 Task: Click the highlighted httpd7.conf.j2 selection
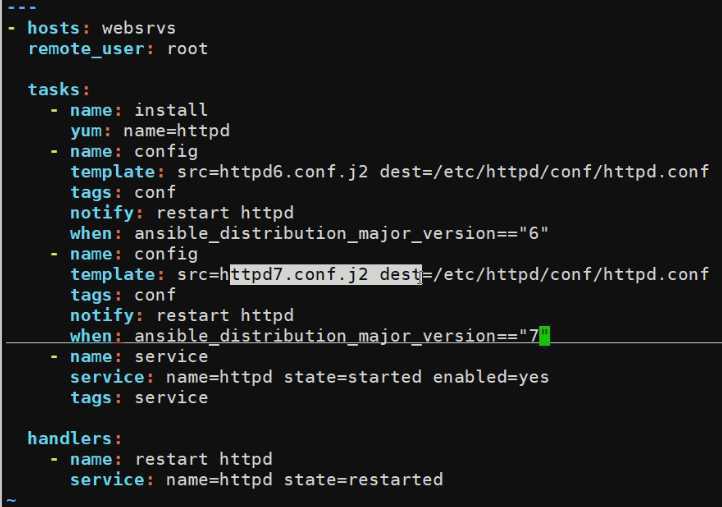pos(326,274)
